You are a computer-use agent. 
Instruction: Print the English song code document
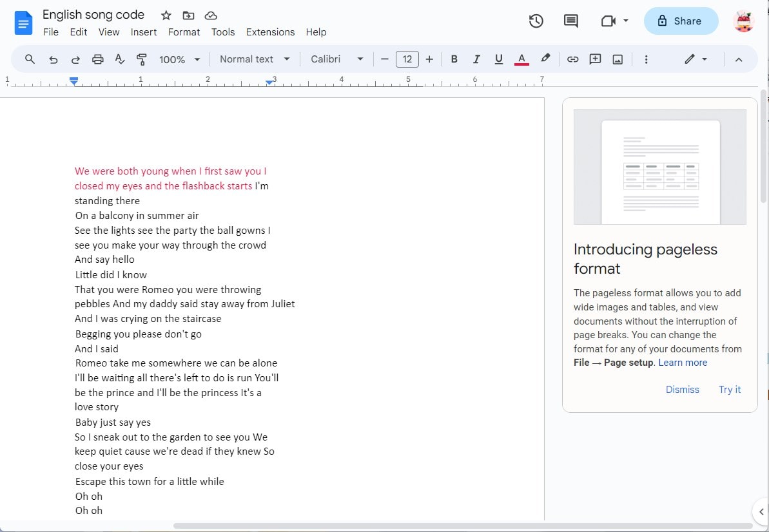[x=97, y=59]
